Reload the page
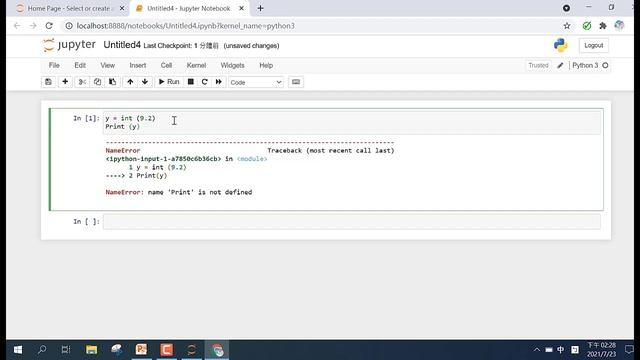This screenshot has width=640, height=360. (49, 26)
